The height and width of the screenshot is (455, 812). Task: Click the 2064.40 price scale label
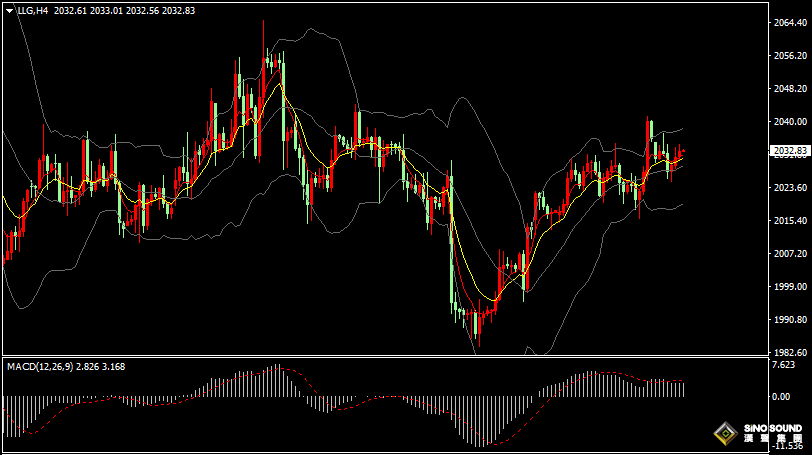coord(788,22)
